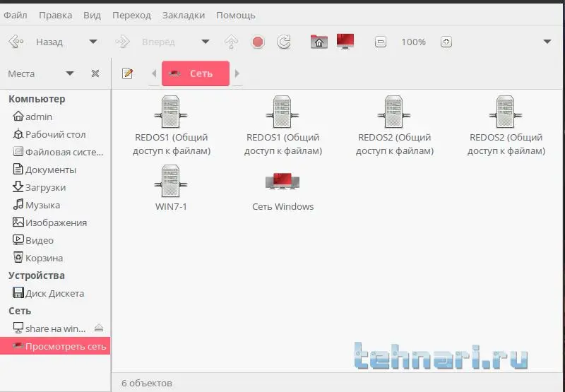Zoom in with the plus icon
Viewport: 565px width, 392px height.
(446, 42)
